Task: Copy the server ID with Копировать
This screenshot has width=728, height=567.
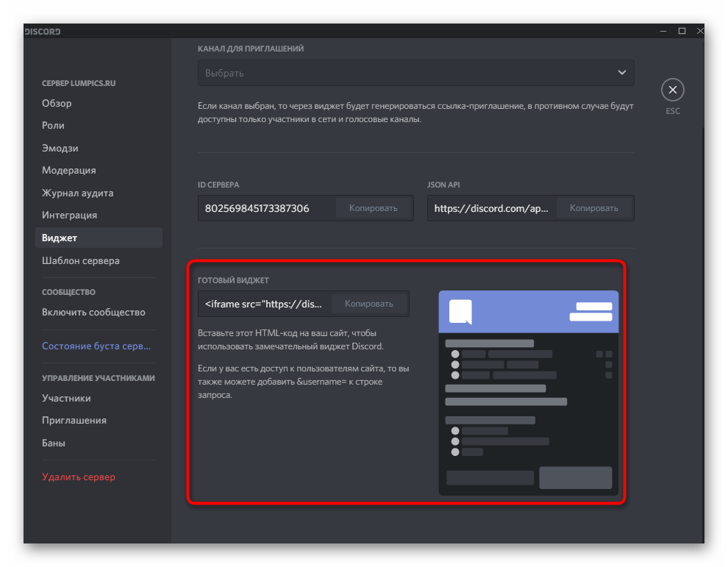Action: [374, 208]
